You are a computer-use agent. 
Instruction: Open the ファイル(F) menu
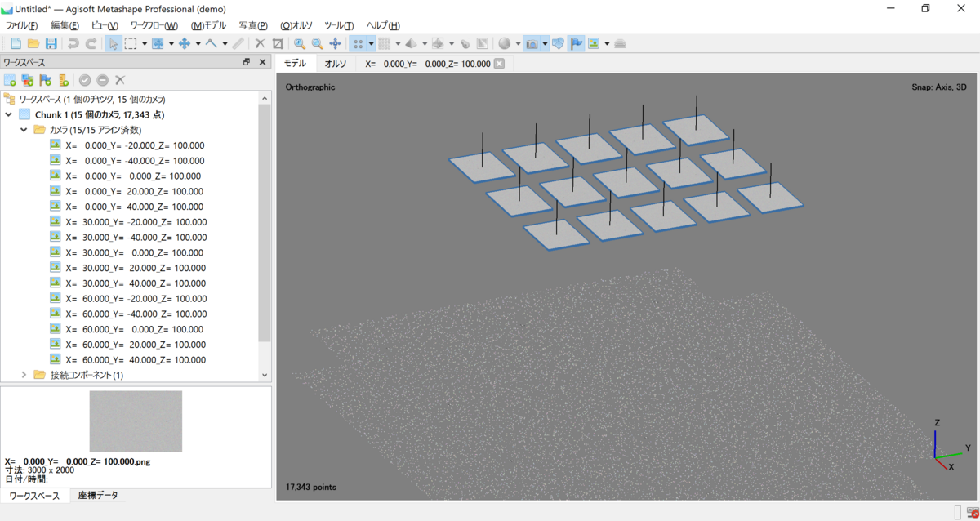click(22, 25)
